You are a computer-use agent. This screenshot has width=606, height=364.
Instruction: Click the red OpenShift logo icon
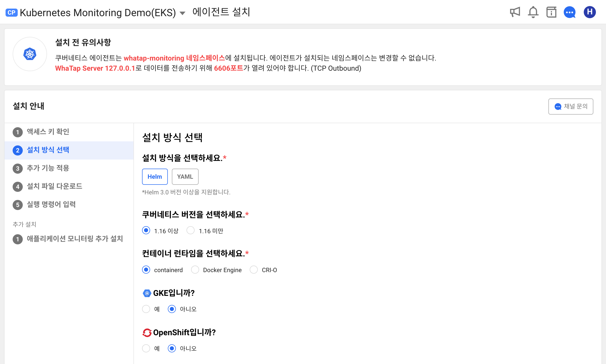pyautogui.click(x=147, y=332)
